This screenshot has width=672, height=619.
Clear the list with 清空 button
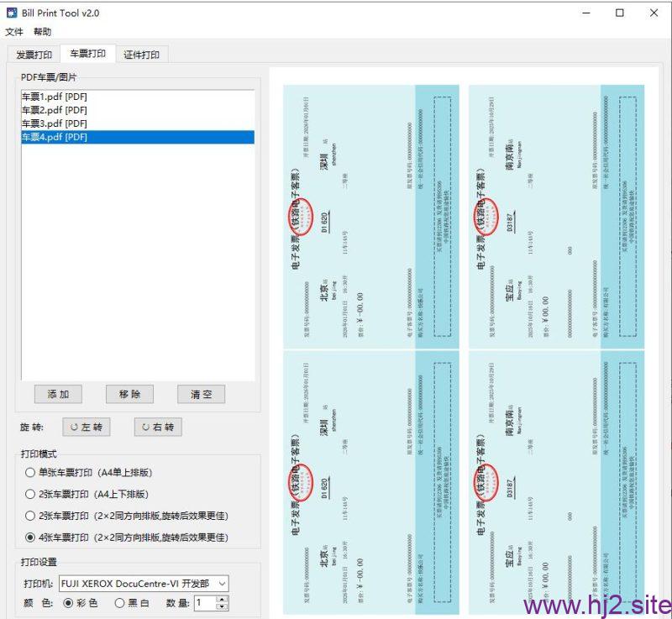pyautogui.click(x=202, y=394)
